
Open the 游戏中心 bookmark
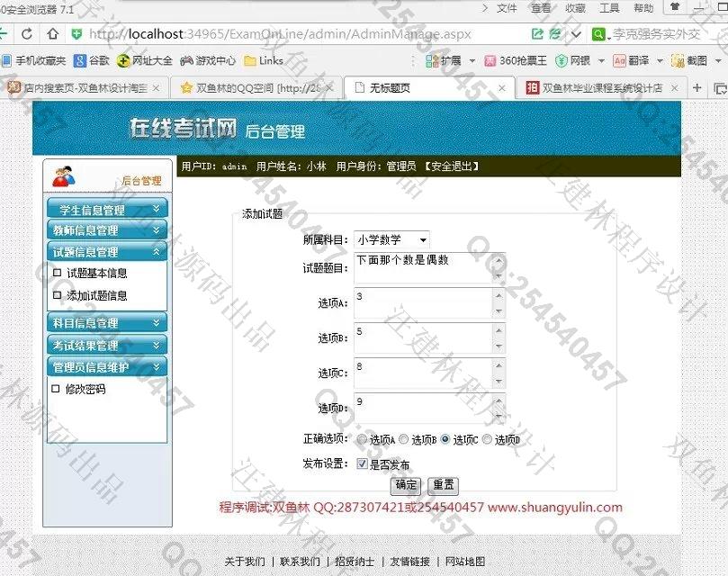(x=208, y=60)
